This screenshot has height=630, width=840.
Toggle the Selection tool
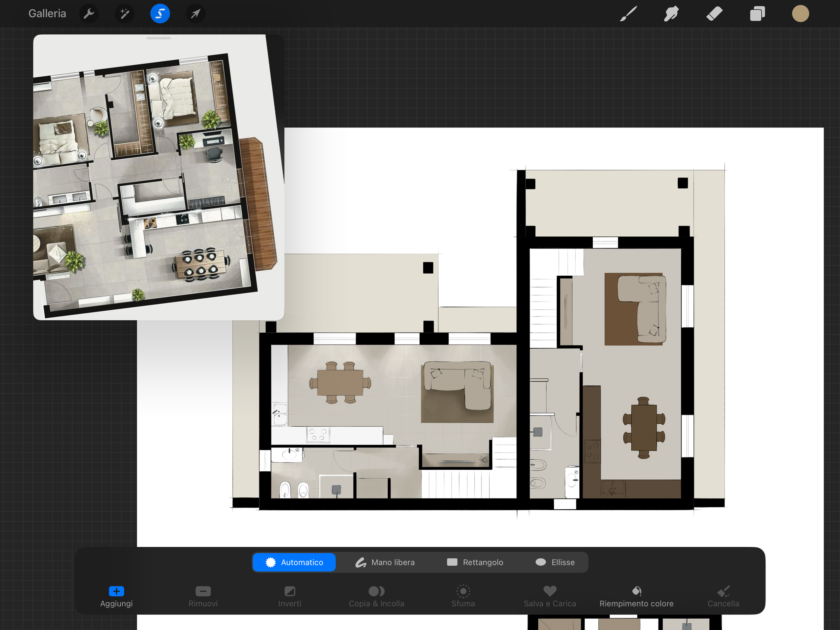click(160, 14)
